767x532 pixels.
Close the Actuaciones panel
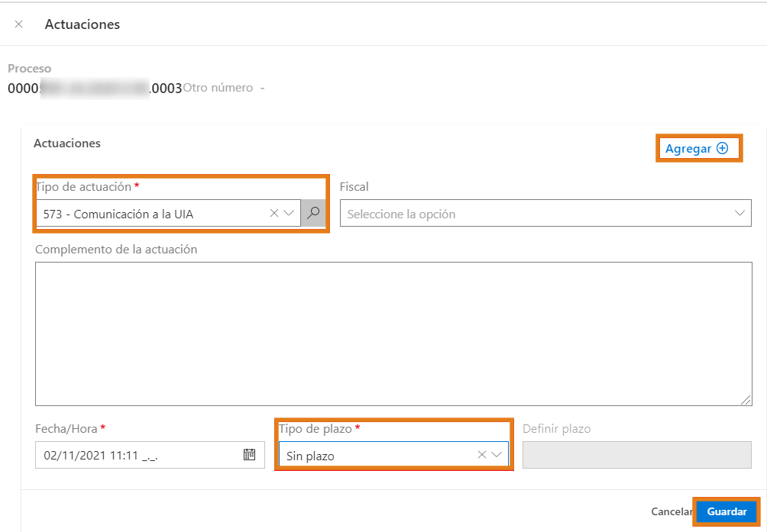tap(19, 24)
